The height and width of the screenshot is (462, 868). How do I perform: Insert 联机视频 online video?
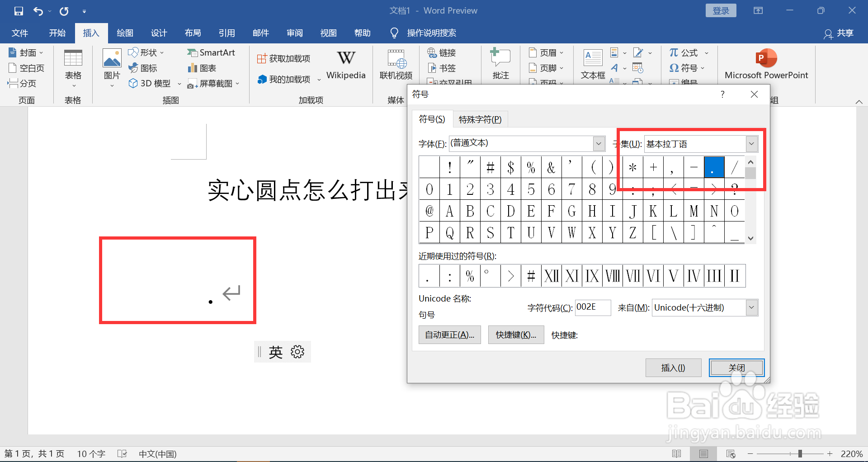(396, 64)
